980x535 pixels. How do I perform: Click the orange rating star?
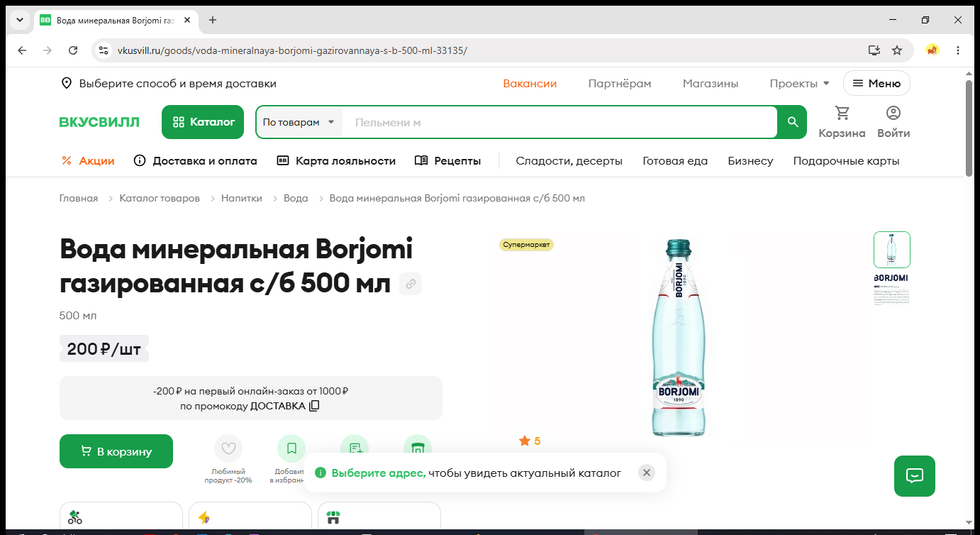pyautogui.click(x=525, y=441)
